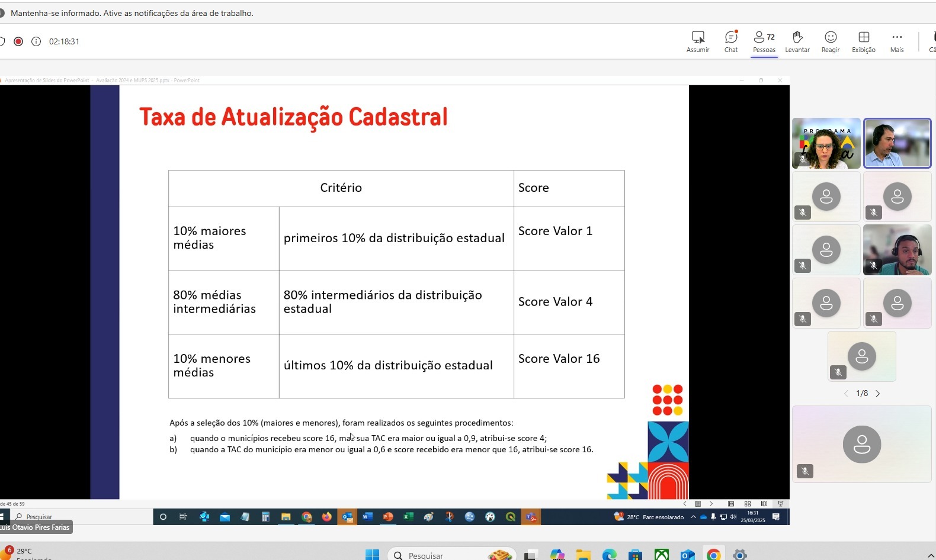Open the Exibição view options
Viewport: 936px width, 560px height.
point(864,41)
